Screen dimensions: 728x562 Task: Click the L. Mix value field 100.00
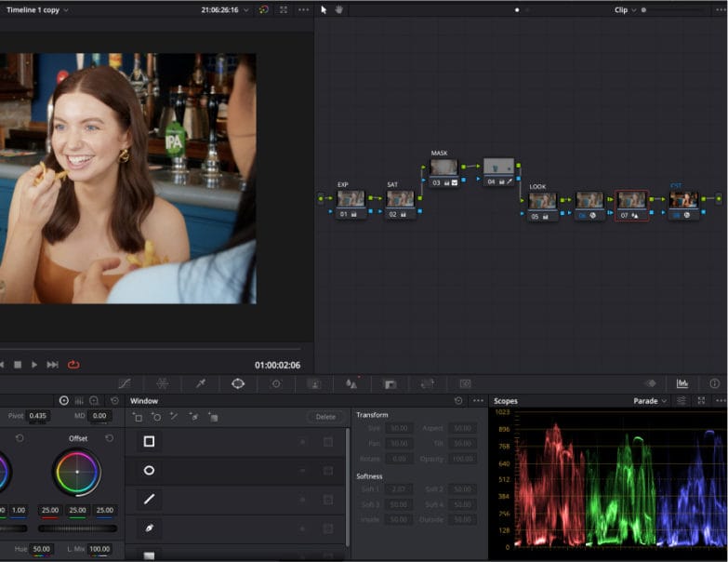point(99,549)
